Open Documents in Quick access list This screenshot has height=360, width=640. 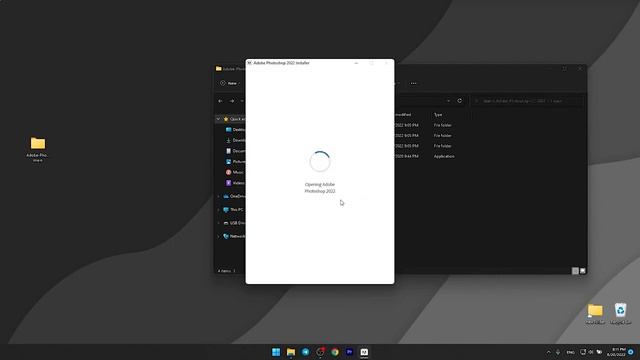point(236,151)
